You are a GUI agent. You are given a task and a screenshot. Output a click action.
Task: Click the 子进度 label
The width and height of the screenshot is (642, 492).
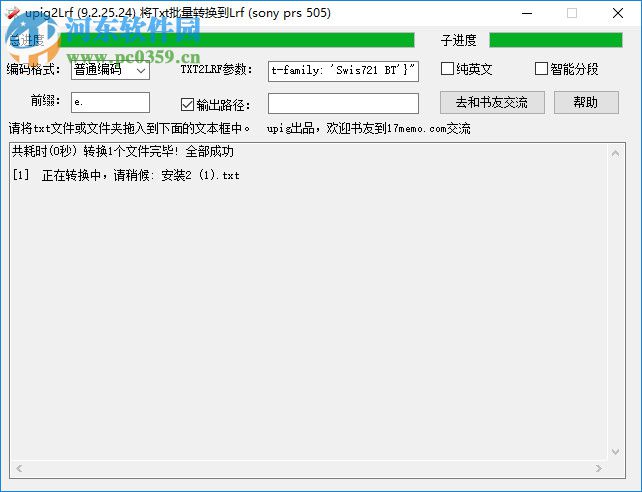tap(459, 40)
